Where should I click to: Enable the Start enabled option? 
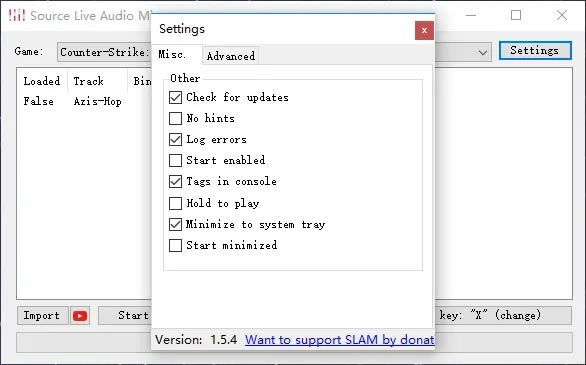(x=175, y=160)
